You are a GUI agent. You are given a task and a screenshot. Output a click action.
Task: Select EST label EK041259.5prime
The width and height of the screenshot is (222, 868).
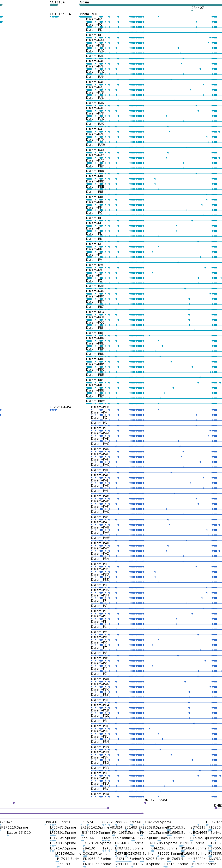click(157, 822)
